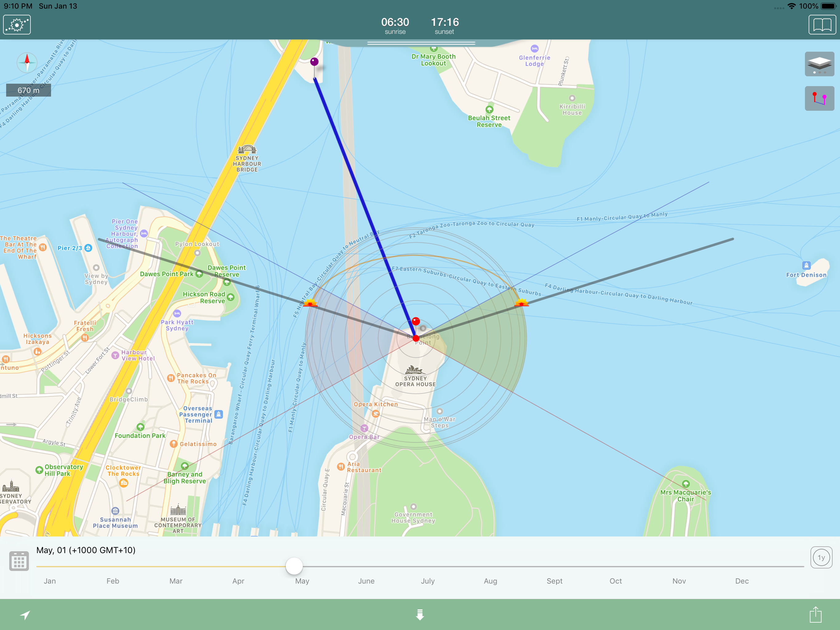Screen dimensions: 840x630
Task: Open the sun settings gear icon
Action: [17, 25]
